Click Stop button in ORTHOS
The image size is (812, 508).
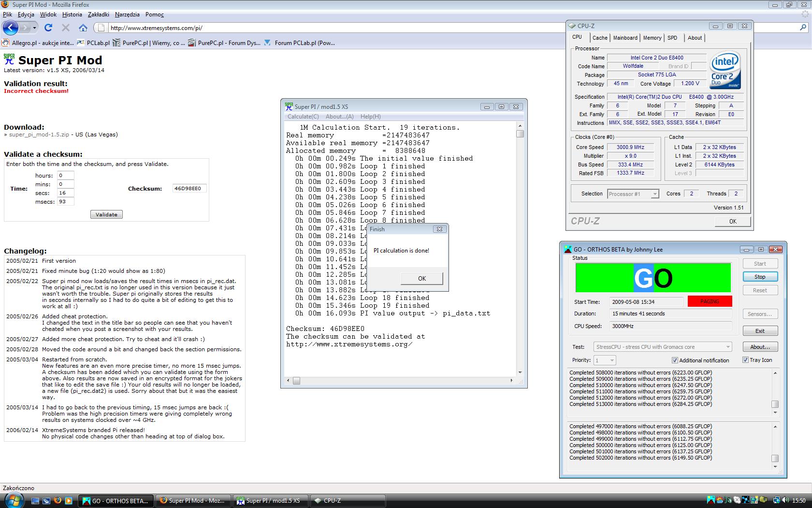coord(760,277)
